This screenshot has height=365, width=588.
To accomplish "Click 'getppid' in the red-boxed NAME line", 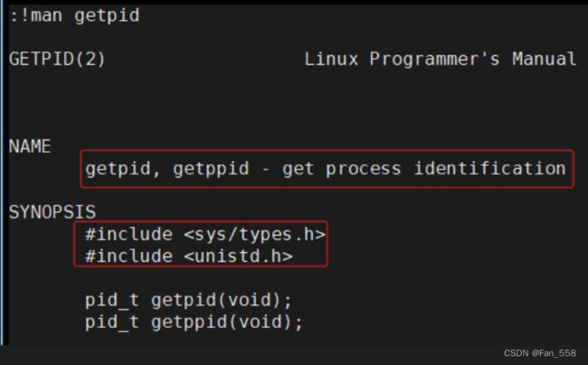I will pyautogui.click(x=211, y=168).
